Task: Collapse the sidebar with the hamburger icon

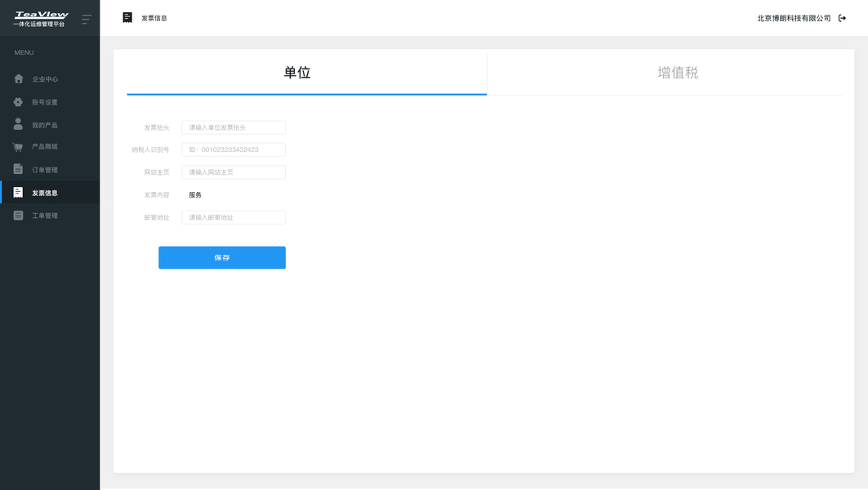Action: [87, 20]
